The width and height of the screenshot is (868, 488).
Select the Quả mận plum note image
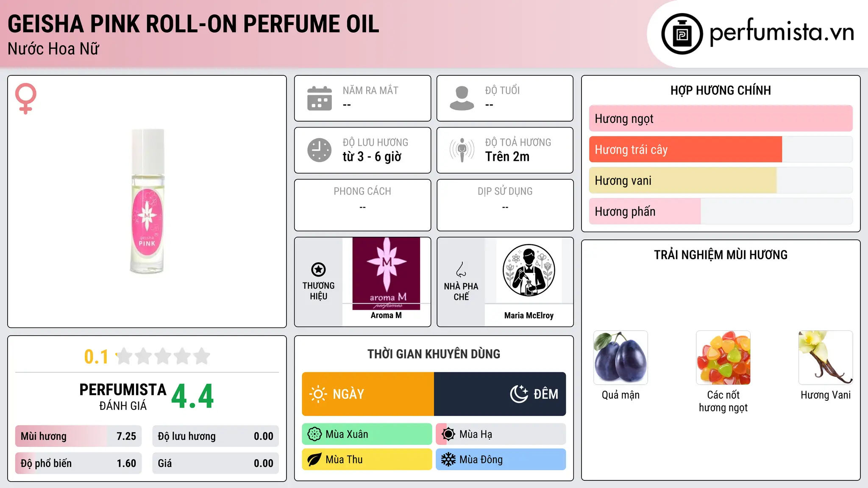[x=620, y=358]
